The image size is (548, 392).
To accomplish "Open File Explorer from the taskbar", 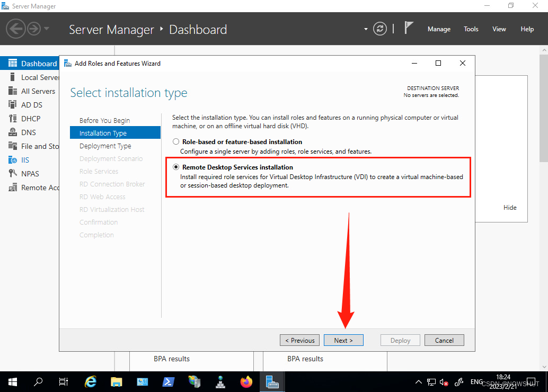I will pos(117,382).
